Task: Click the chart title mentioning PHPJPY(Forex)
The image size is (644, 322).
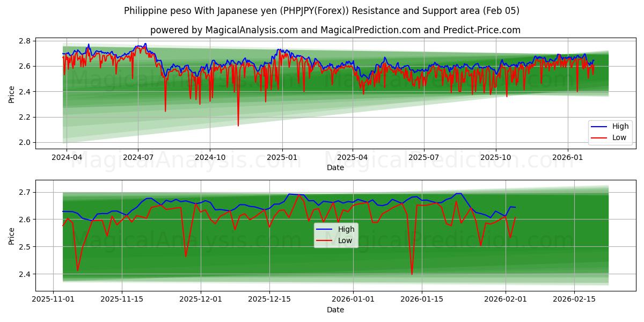Action: [322, 9]
